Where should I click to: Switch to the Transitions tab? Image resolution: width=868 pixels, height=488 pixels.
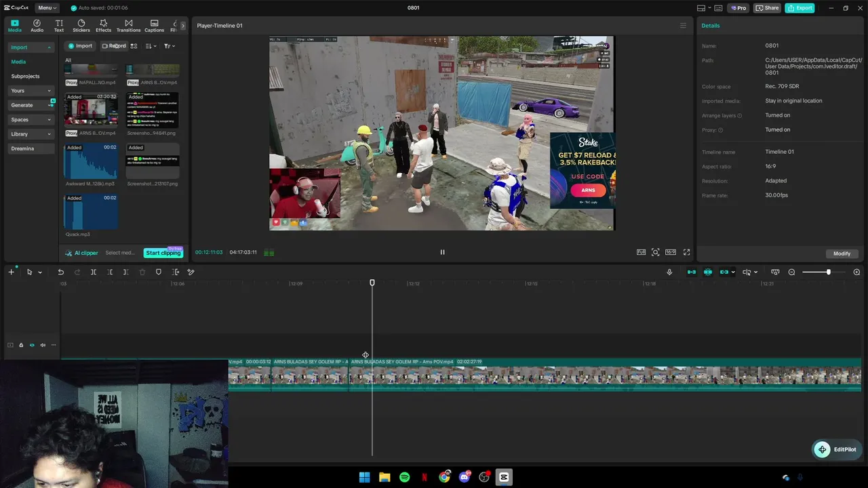click(x=128, y=26)
